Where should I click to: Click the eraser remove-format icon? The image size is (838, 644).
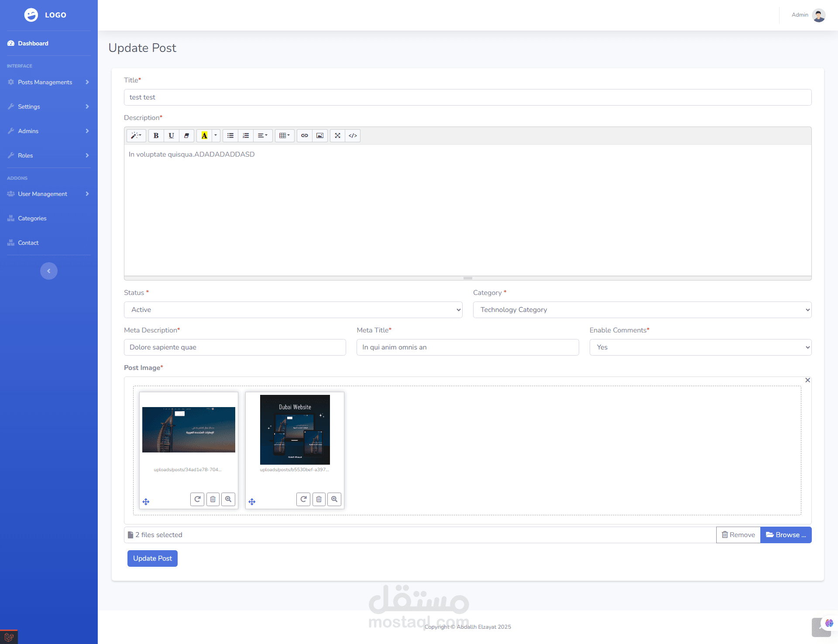point(186,136)
